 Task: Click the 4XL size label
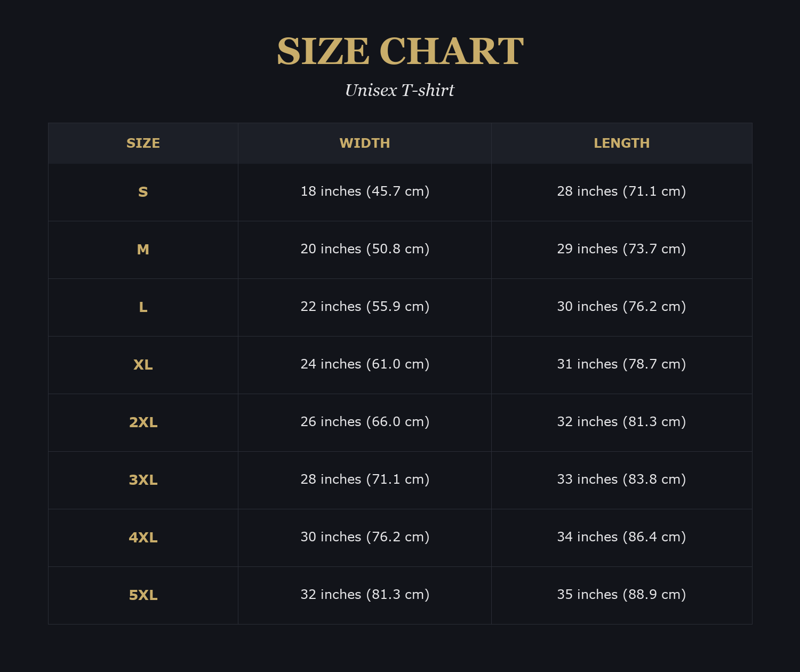tap(143, 538)
